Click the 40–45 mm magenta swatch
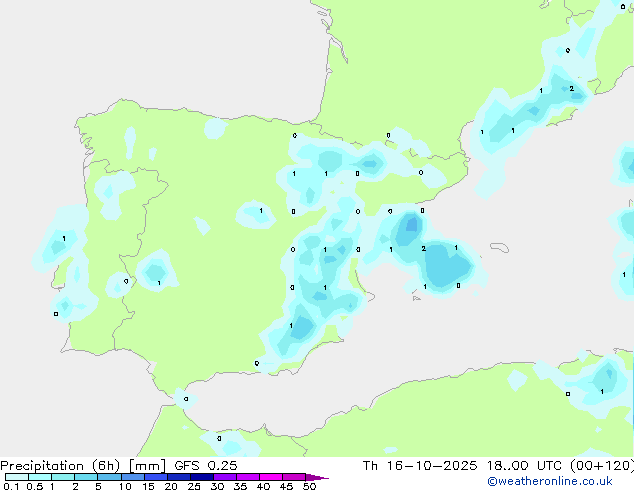 pyautogui.click(x=271, y=477)
